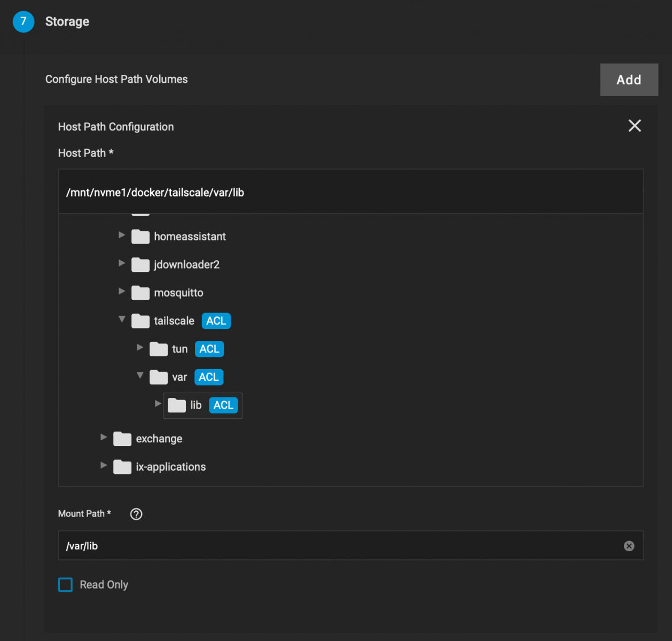Select the var folder icon
Viewport: 672px width, 641px height.
[x=159, y=377]
